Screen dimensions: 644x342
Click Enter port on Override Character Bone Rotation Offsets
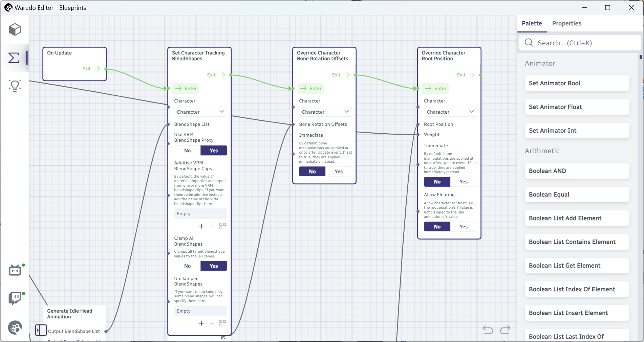[310, 88]
